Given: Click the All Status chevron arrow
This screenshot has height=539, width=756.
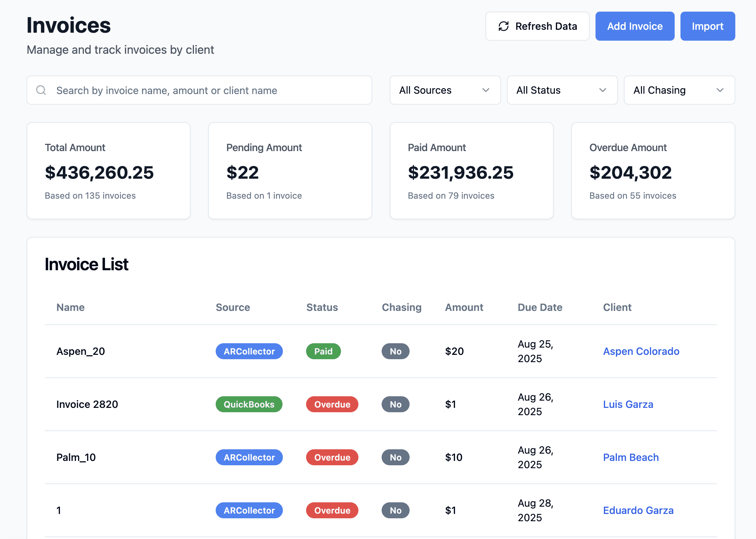Looking at the screenshot, I should (602, 90).
